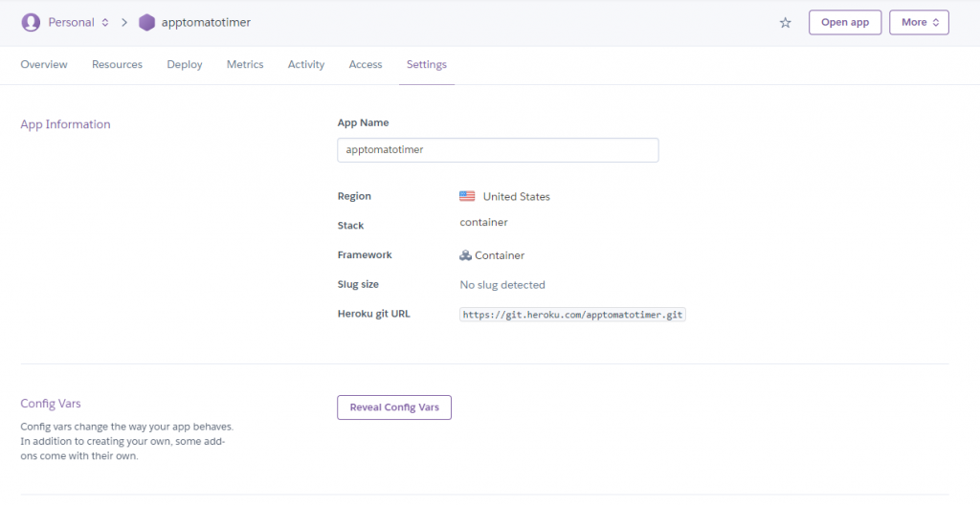Image resolution: width=980 pixels, height=505 pixels.
Task: Open the Resources tab
Action: click(x=117, y=65)
